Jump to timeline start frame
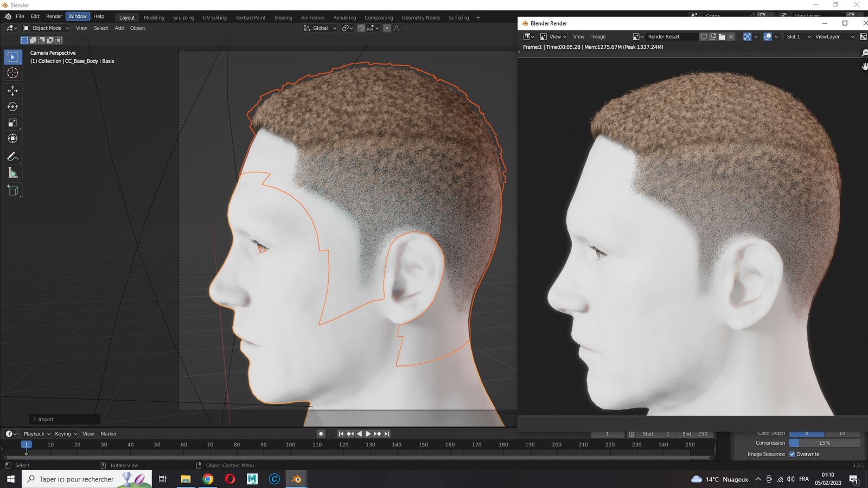The height and width of the screenshot is (488, 868). click(x=341, y=434)
